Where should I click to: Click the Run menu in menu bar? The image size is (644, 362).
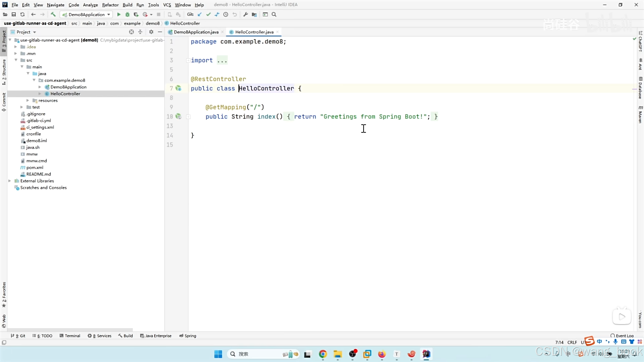coord(139,4)
